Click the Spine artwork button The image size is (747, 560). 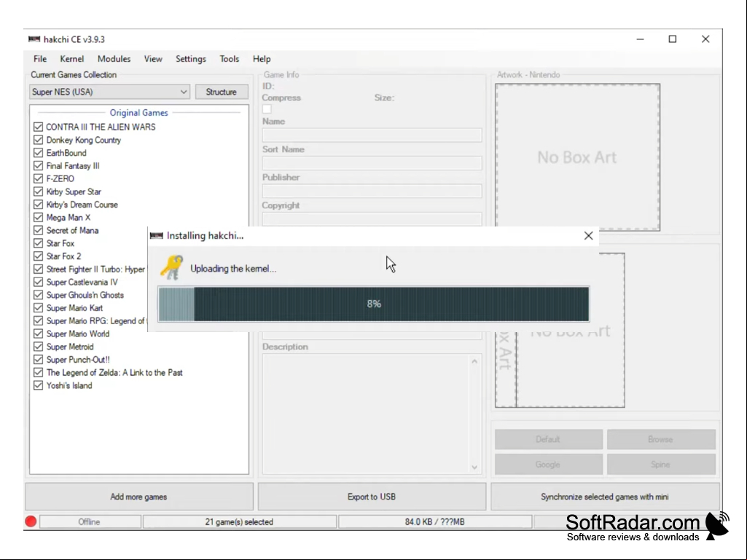point(661,465)
